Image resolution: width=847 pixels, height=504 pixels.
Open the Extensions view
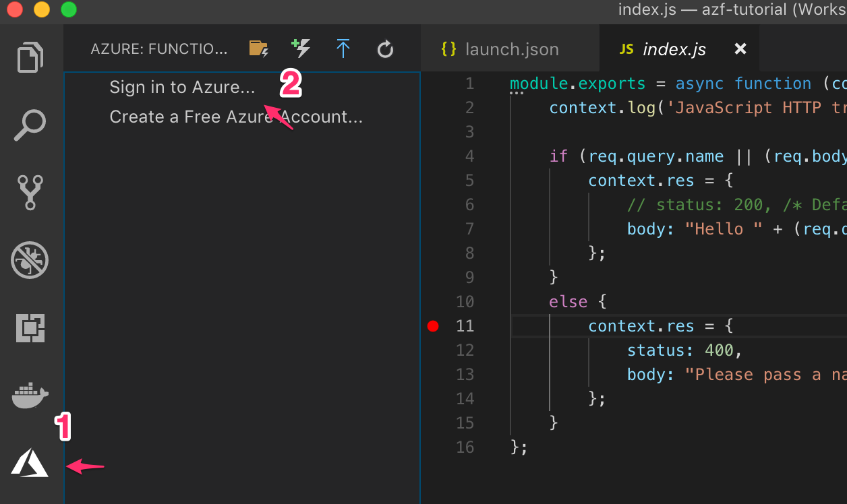(x=30, y=328)
